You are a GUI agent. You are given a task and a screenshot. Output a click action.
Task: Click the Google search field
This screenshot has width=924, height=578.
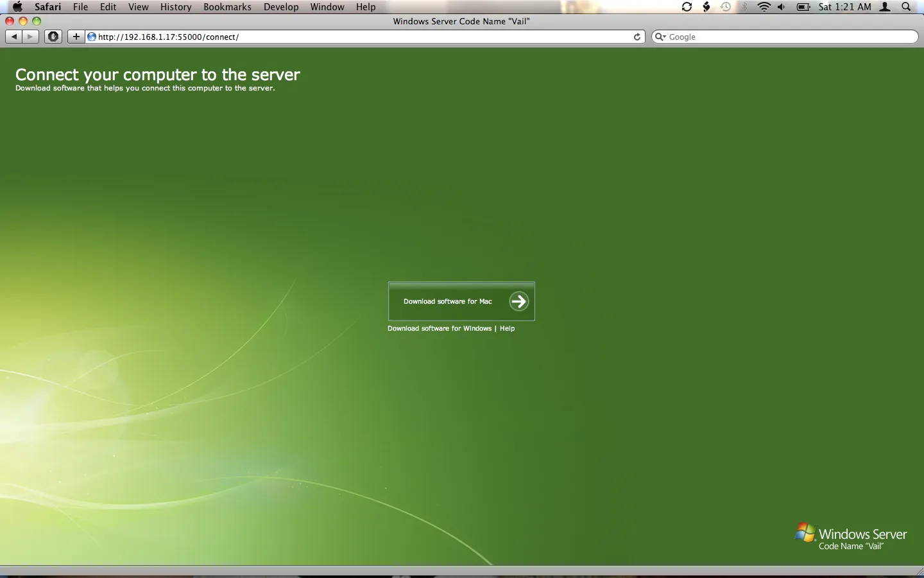click(785, 37)
